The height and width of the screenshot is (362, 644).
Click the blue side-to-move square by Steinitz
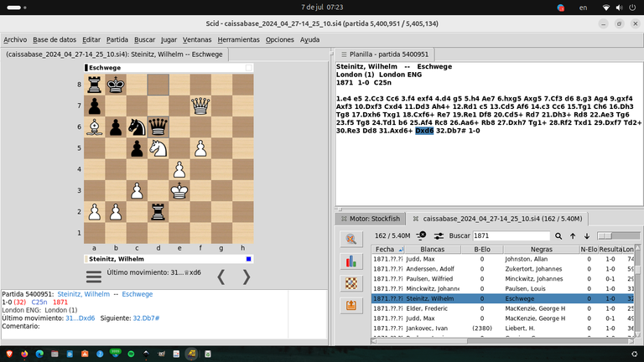pos(248,259)
